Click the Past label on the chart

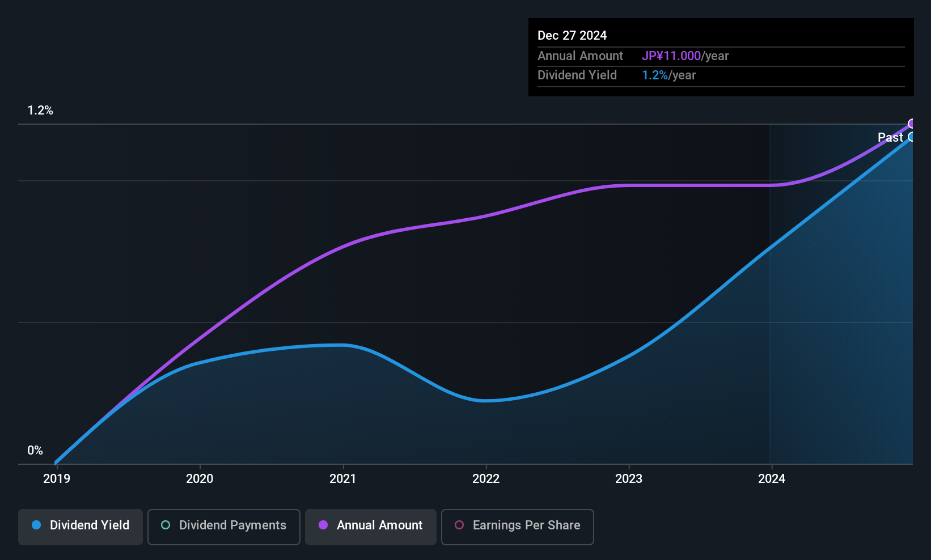890,138
